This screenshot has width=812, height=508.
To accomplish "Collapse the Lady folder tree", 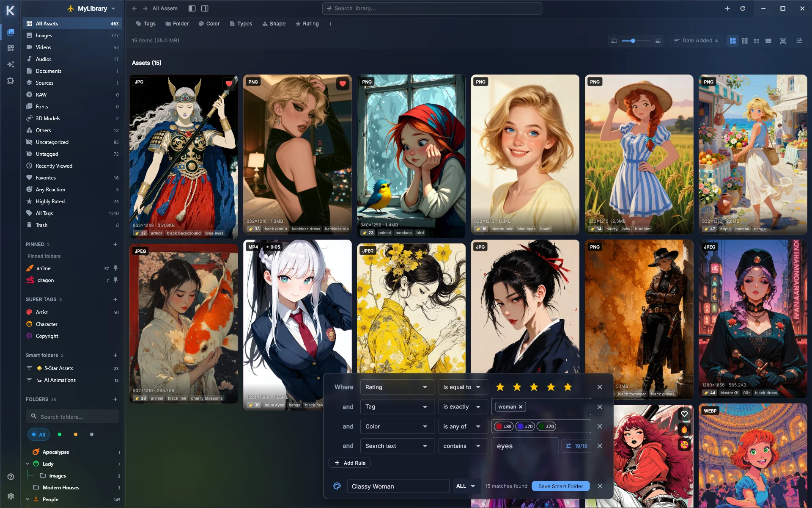I will point(27,464).
